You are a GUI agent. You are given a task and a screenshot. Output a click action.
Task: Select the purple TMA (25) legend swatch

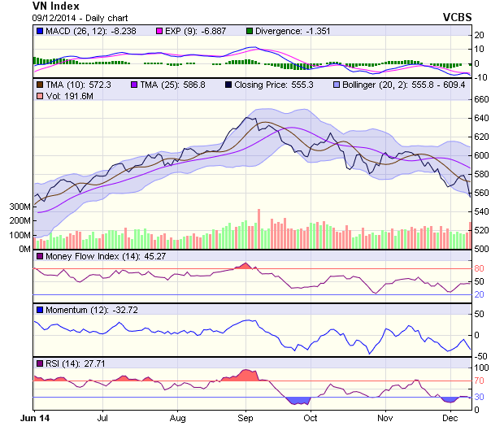point(131,85)
